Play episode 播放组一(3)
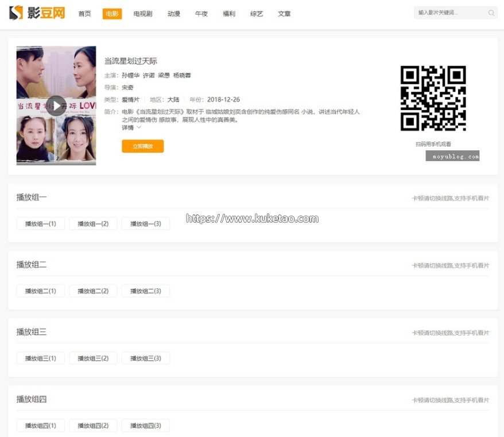Screen dimensions: 504x437 146,224
